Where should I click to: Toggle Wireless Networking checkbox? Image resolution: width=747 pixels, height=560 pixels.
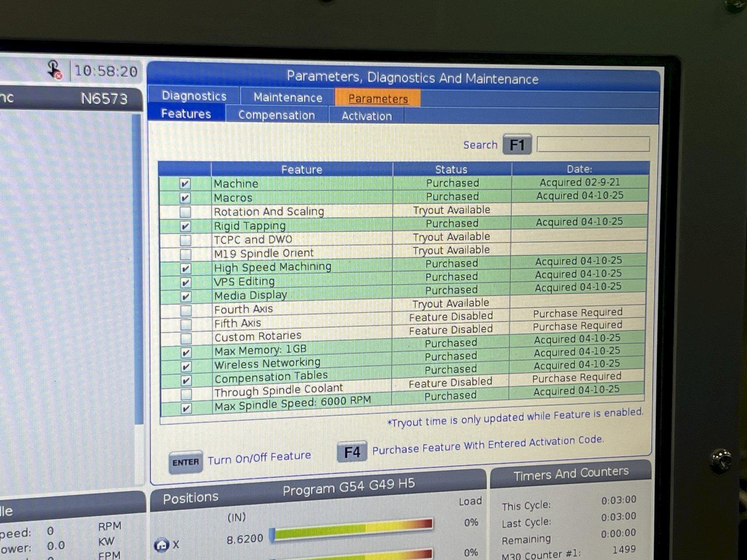186,367
